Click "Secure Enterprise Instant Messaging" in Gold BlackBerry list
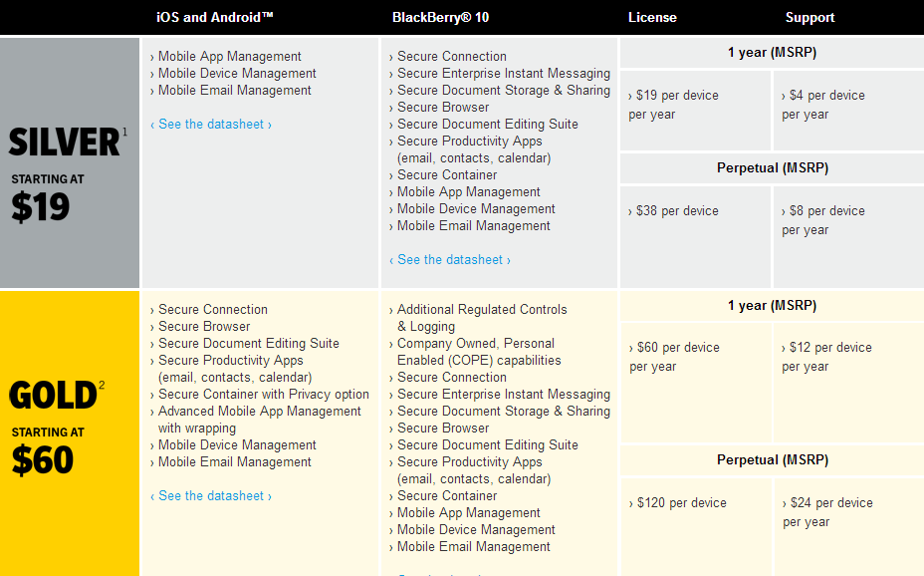 click(x=503, y=395)
